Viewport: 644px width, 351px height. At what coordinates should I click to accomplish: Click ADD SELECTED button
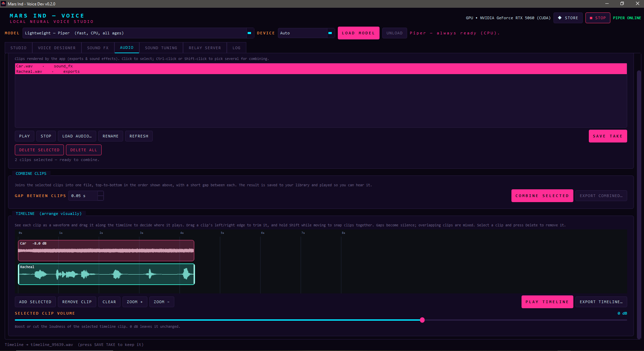tap(35, 302)
